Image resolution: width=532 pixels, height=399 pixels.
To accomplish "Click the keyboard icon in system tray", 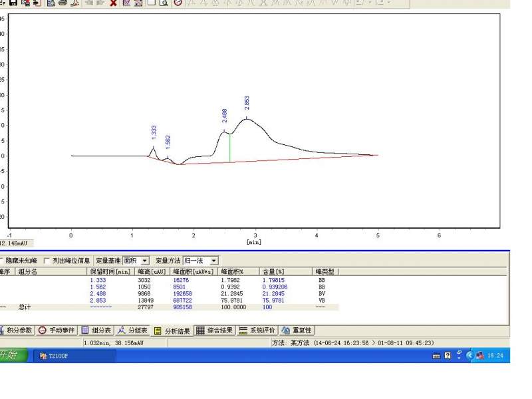I will [x=436, y=356].
